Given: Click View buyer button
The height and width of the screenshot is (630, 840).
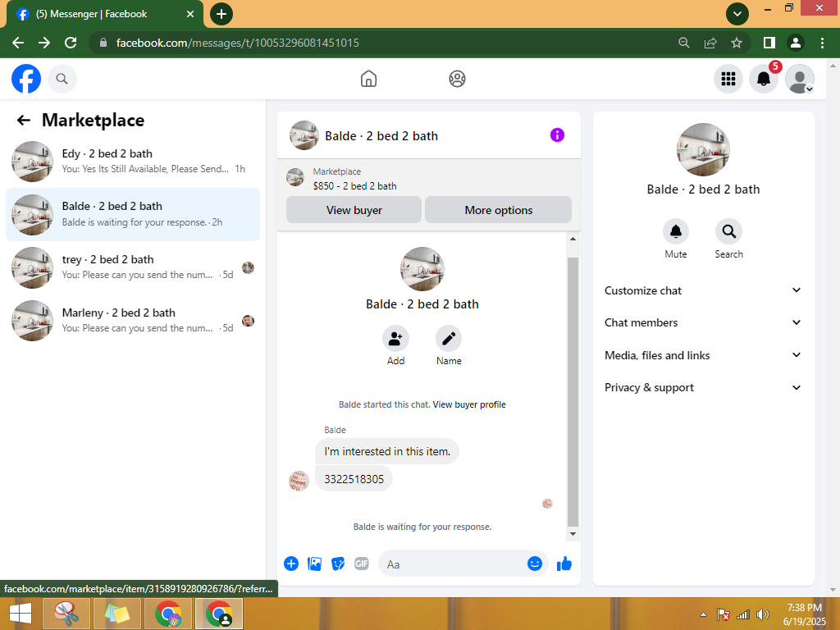Looking at the screenshot, I should tap(354, 210).
